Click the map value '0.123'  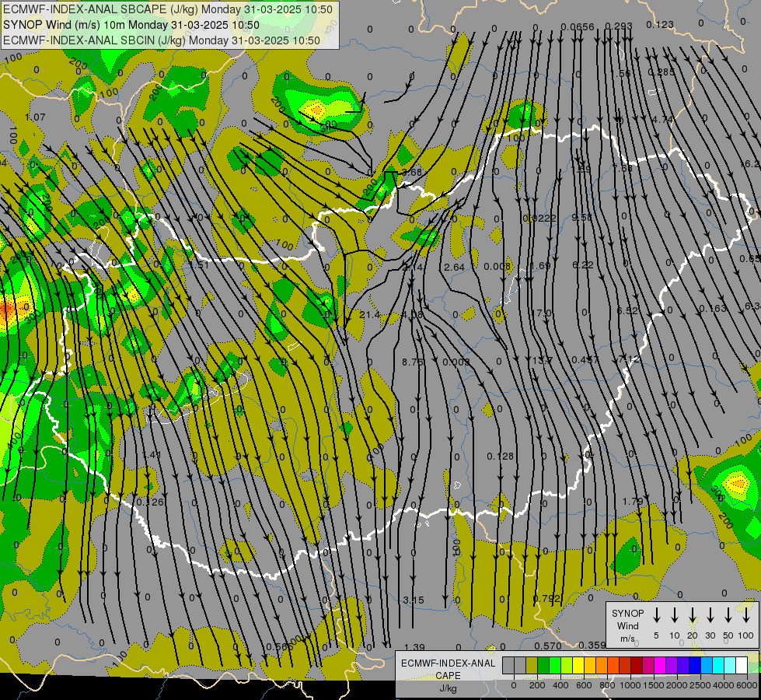pos(660,25)
